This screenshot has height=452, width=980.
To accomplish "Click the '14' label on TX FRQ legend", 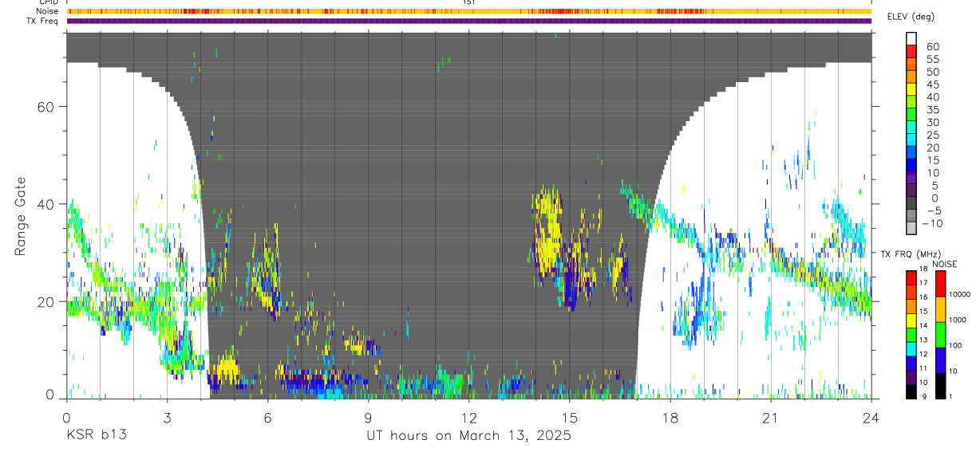I will click(922, 326).
